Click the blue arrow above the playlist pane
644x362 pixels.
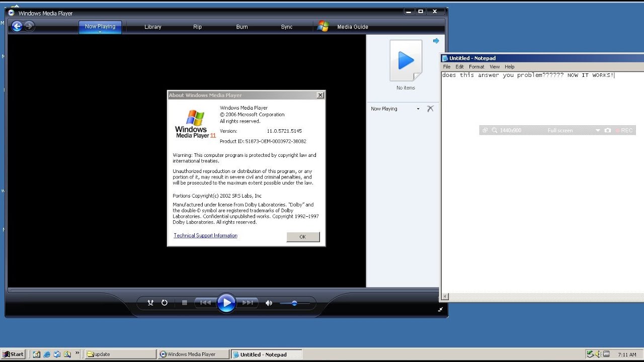pos(436,41)
